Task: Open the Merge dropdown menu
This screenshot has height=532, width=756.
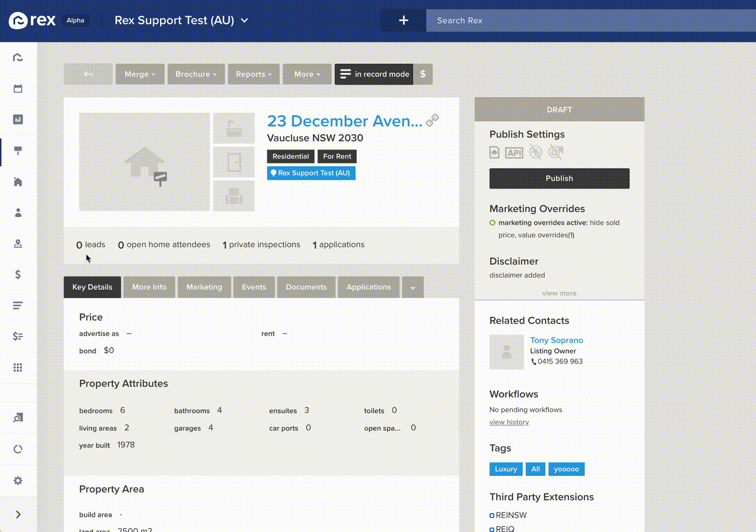Action: point(139,74)
